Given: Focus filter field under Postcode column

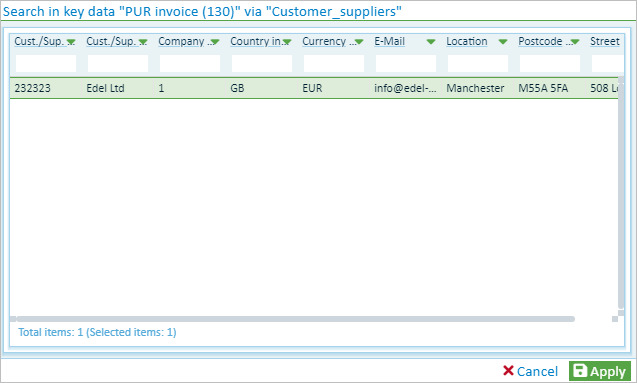Looking at the screenshot, I should pos(549,64).
